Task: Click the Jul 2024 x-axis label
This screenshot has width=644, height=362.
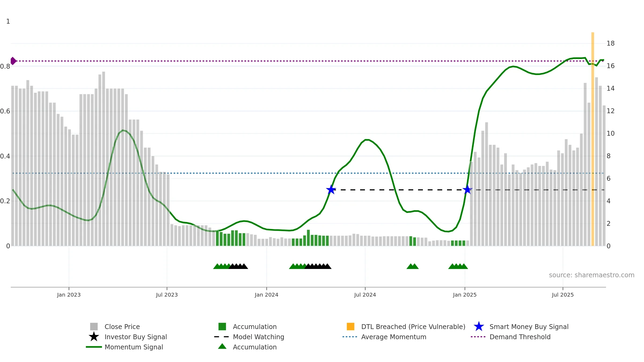Action: point(365,295)
